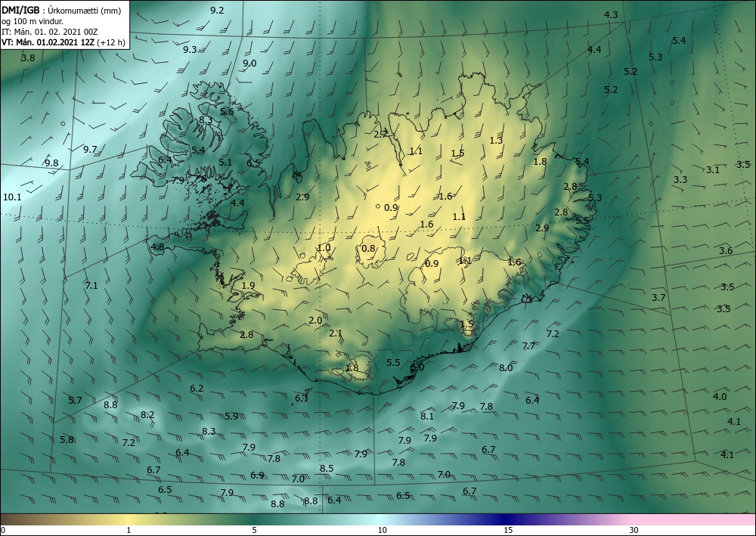Screen dimensions: 756x536
Task: Click the 3.7 value east of Iceland
Action: pyautogui.click(x=658, y=297)
